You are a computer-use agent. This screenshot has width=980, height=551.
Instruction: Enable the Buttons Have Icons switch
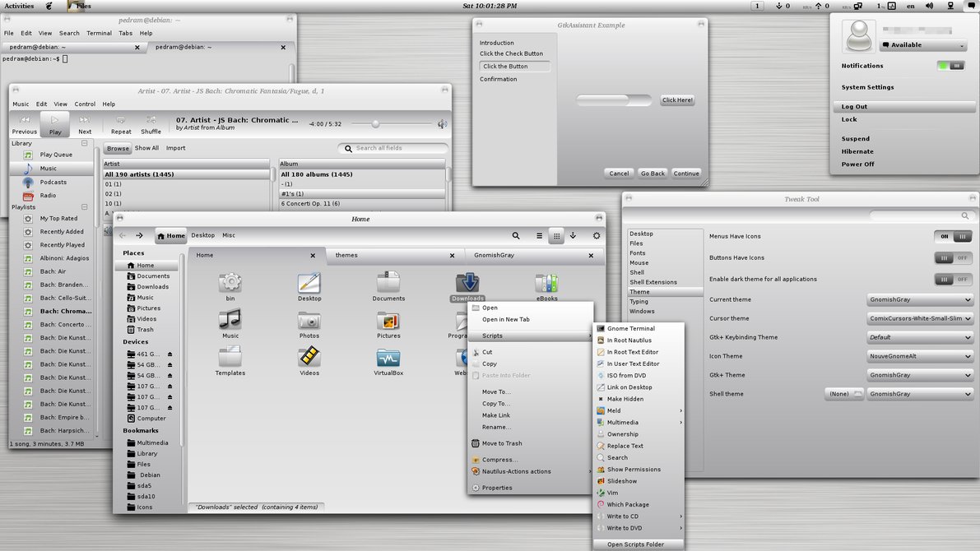(954, 258)
